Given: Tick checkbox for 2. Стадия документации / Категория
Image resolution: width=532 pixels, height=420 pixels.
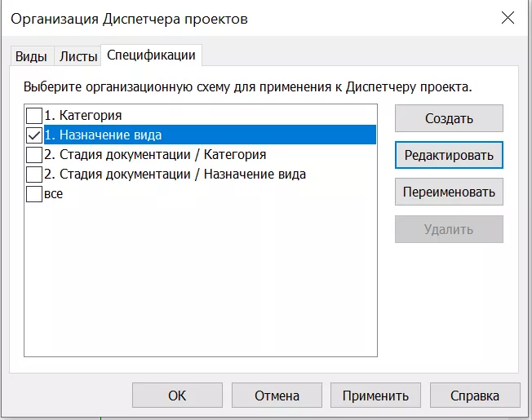Looking at the screenshot, I should pyautogui.click(x=34, y=154).
